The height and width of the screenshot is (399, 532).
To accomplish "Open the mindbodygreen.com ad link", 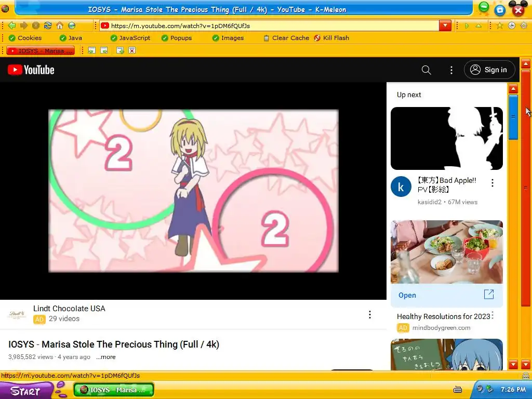I will (441, 328).
